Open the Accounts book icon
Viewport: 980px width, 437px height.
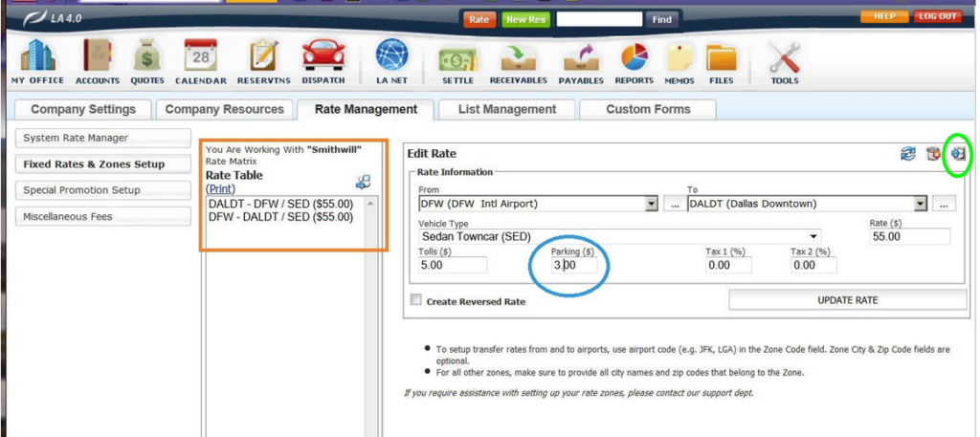tap(97, 57)
